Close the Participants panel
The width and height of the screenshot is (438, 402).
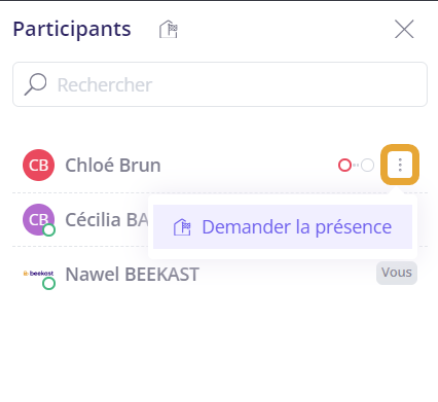point(404,29)
